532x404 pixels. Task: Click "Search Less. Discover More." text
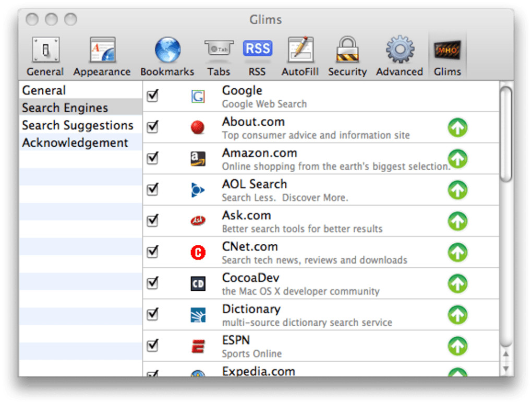(x=285, y=198)
